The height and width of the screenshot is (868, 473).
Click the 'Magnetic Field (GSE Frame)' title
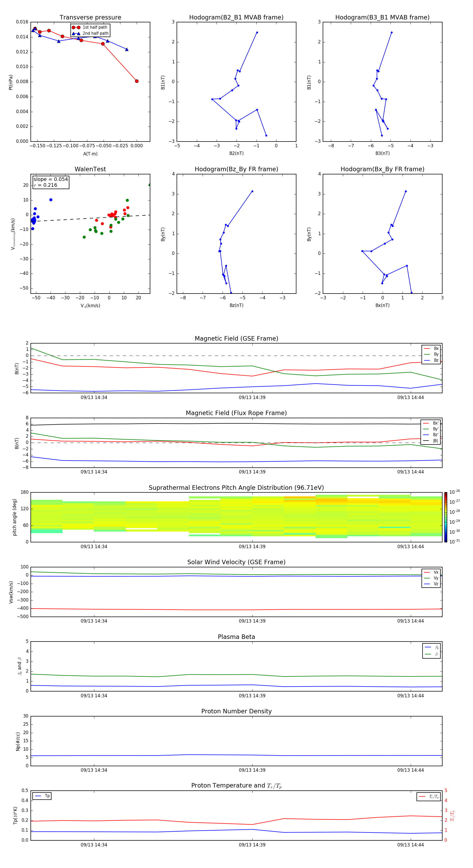236,339
